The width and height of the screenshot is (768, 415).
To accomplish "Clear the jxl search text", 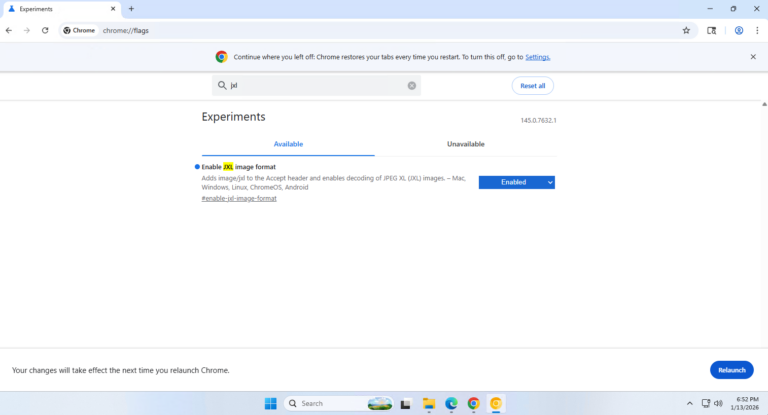I will click(x=411, y=86).
